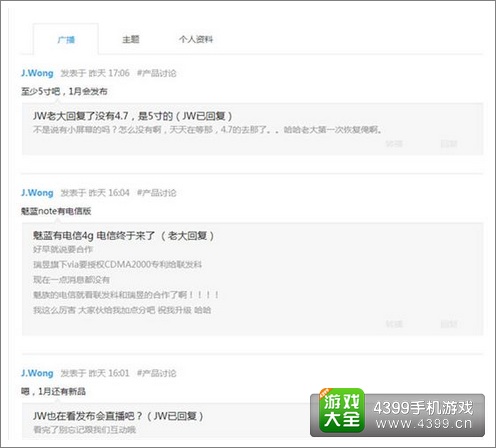This screenshot has width=496, height=448.
Task: Click quoted line starting 我这么厉害
Action: (x=122, y=310)
